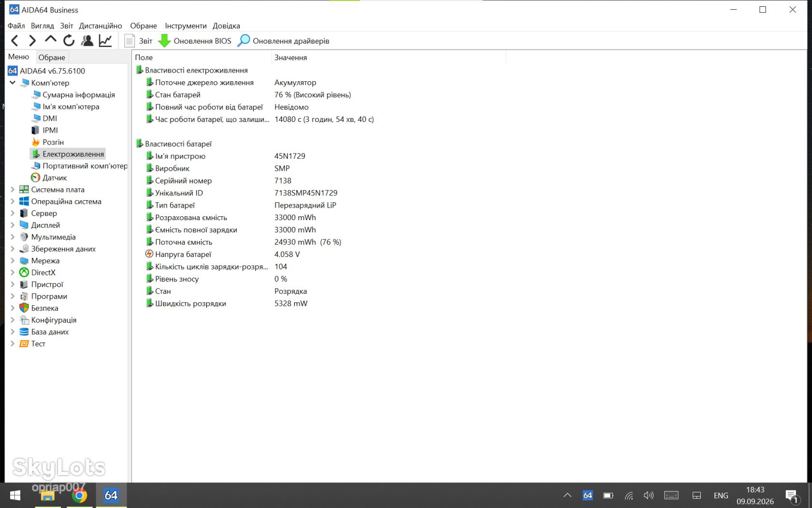Expand the Мультимедіа tree node
Screen dimensions: 812x508
13,237
